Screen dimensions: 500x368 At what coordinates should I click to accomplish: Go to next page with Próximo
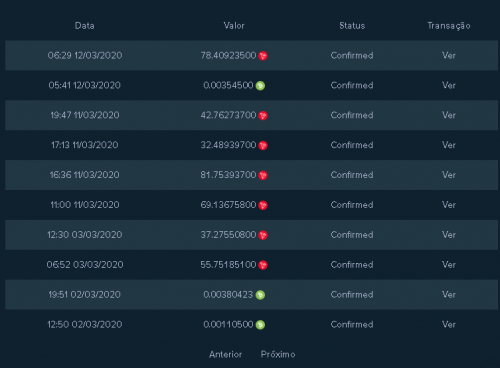[278, 354]
